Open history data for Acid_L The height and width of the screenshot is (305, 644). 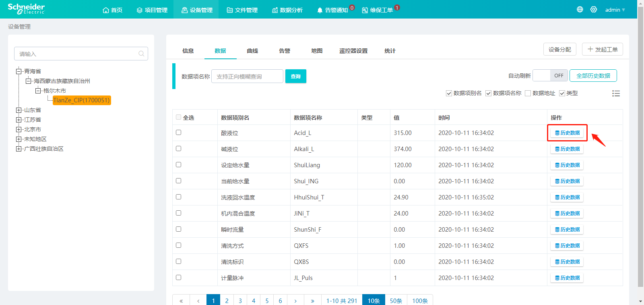tap(567, 133)
